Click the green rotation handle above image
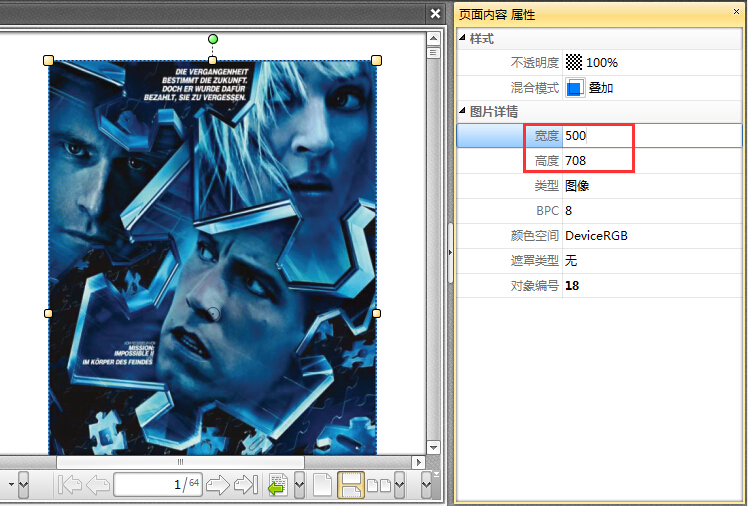Screen dimensions: 748x506 [213, 39]
